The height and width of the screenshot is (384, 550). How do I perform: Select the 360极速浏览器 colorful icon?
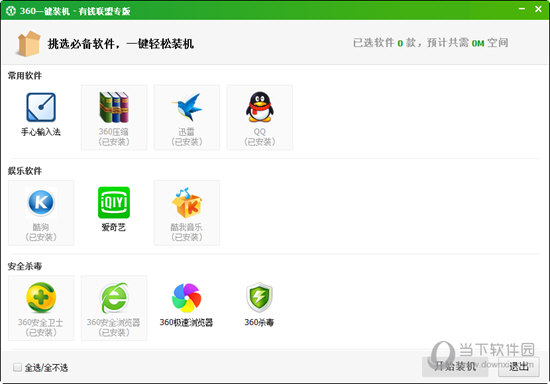click(187, 298)
